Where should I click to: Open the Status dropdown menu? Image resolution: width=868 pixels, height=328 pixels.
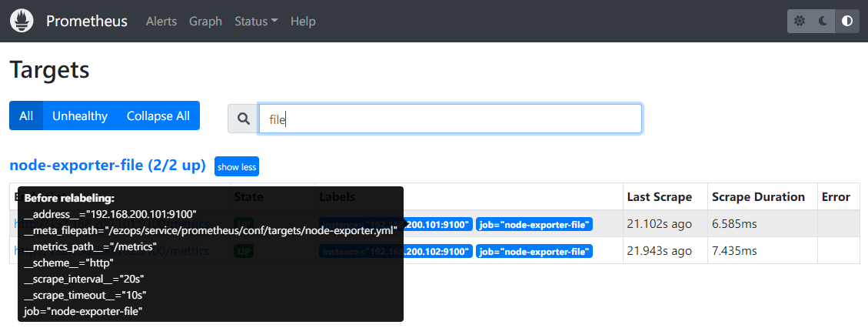point(256,22)
